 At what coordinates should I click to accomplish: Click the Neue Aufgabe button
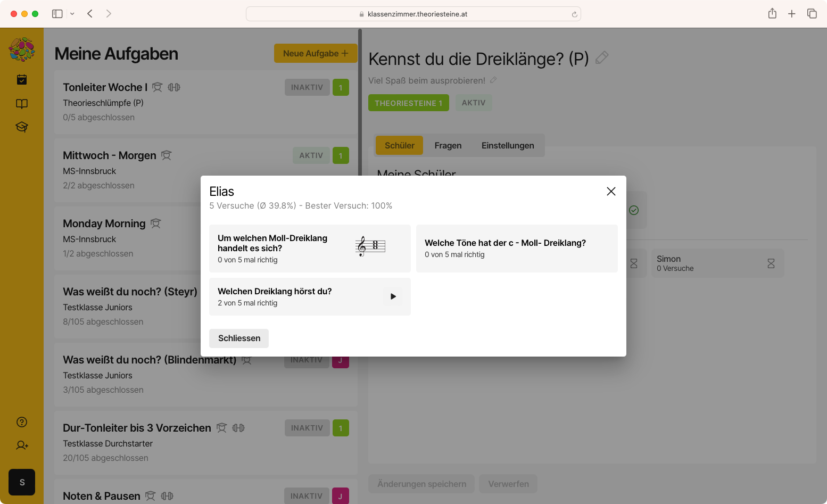(x=316, y=53)
